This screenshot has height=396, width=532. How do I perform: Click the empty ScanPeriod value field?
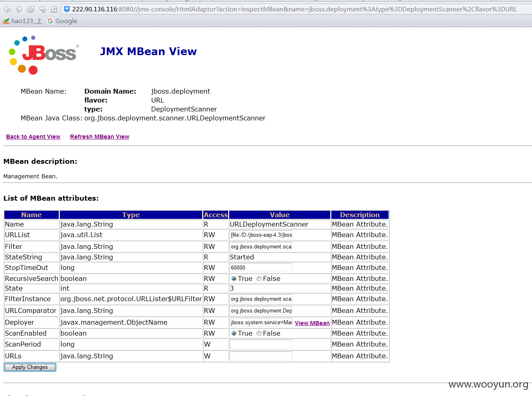coord(261,344)
